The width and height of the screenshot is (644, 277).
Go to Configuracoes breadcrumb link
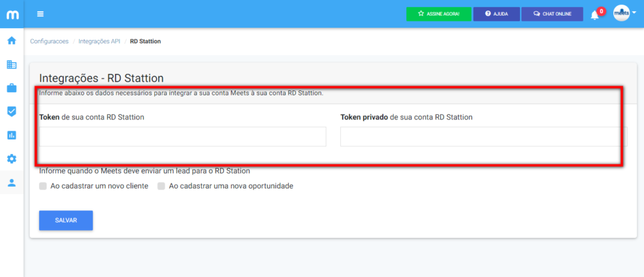(x=49, y=41)
